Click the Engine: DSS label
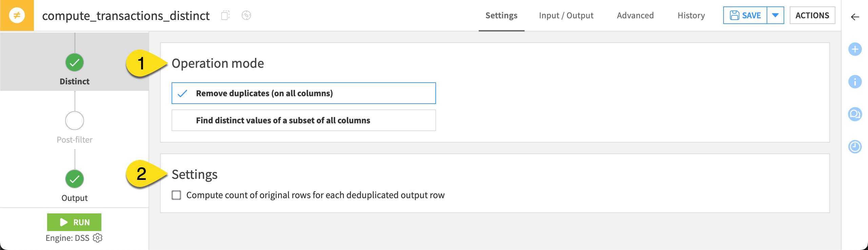Screen dimensions: 868x250 67,238
